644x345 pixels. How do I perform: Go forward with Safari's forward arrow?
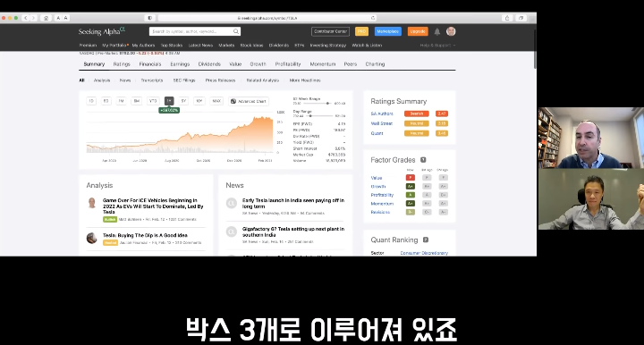(x=34, y=18)
